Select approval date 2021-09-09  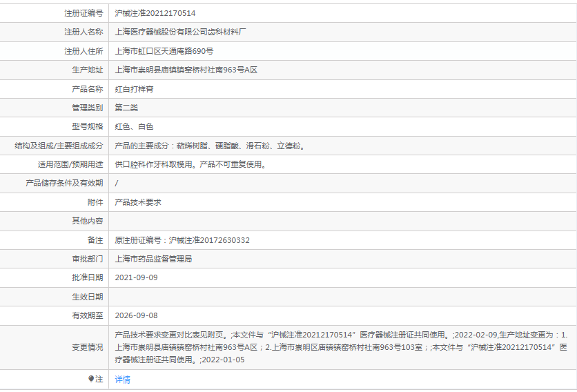tap(136, 278)
